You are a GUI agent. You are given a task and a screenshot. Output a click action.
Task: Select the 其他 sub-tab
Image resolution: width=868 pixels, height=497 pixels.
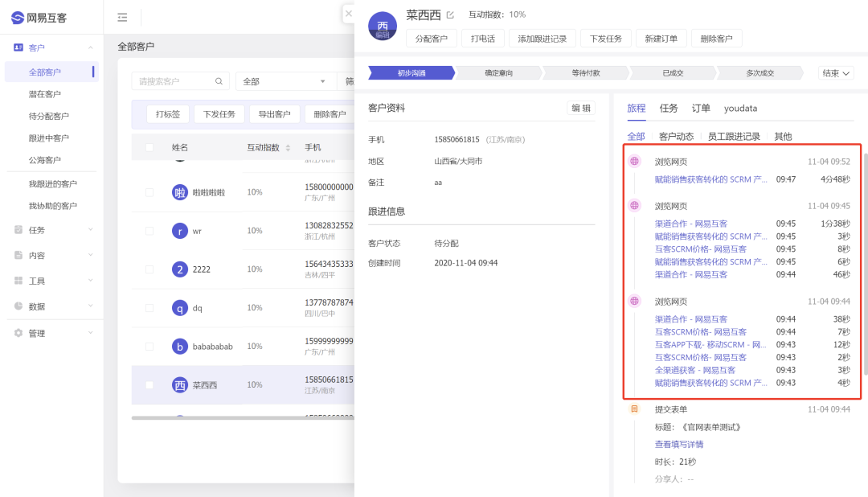[783, 136]
